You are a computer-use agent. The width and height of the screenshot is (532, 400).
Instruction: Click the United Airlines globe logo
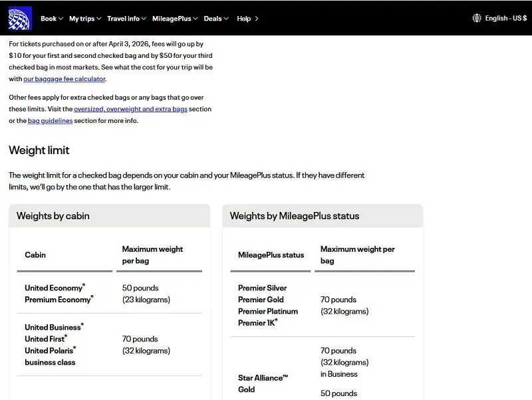20,18
